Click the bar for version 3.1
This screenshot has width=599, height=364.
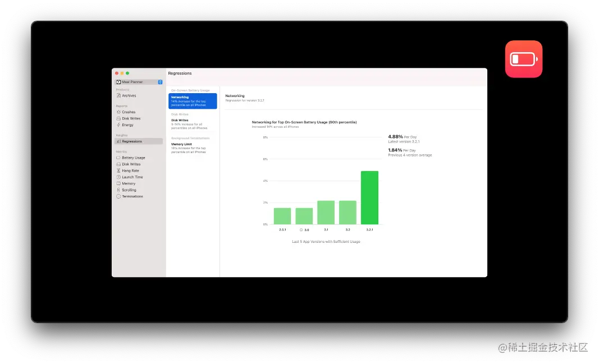coord(326,213)
